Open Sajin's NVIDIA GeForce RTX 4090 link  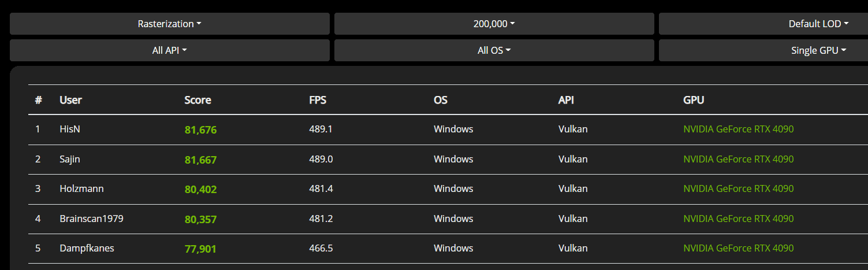click(738, 159)
